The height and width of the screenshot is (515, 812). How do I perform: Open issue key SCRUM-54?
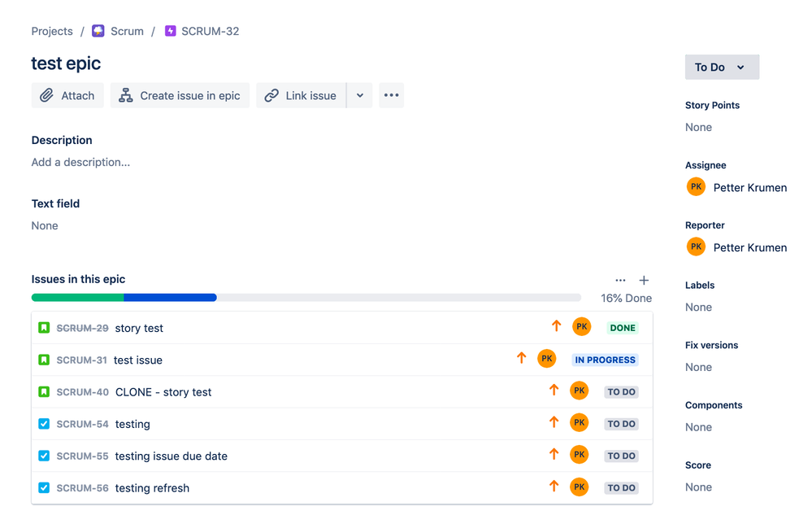pyautogui.click(x=82, y=425)
